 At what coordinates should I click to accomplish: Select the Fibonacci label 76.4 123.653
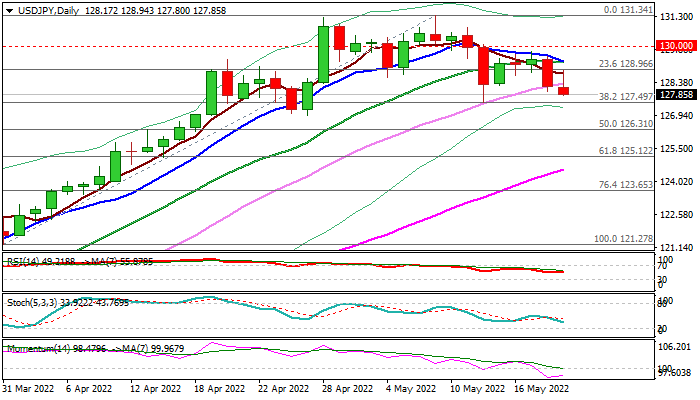pyautogui.click(x=626, y=184)
